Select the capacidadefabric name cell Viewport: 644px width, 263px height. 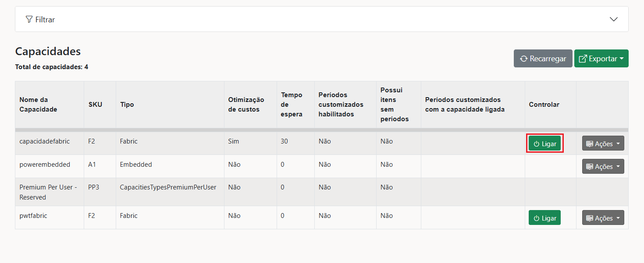(45, 141)
